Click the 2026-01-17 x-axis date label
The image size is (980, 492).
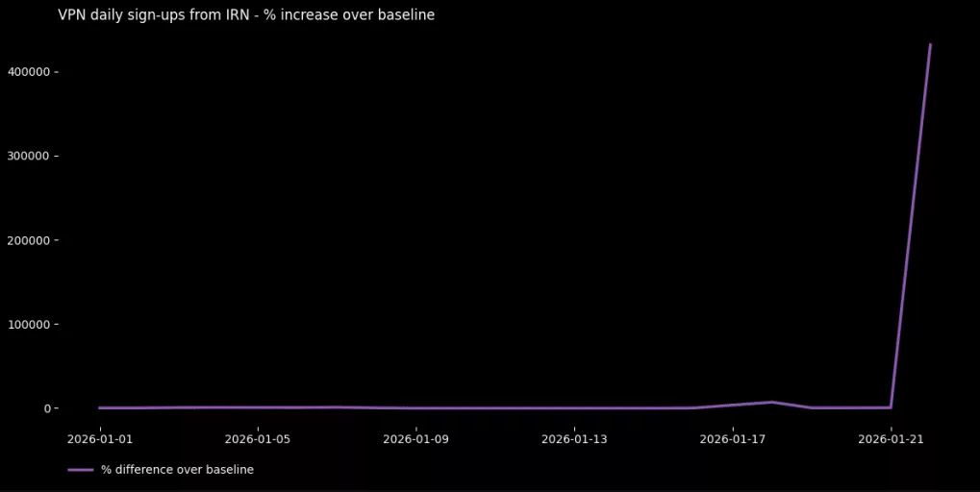733,439
